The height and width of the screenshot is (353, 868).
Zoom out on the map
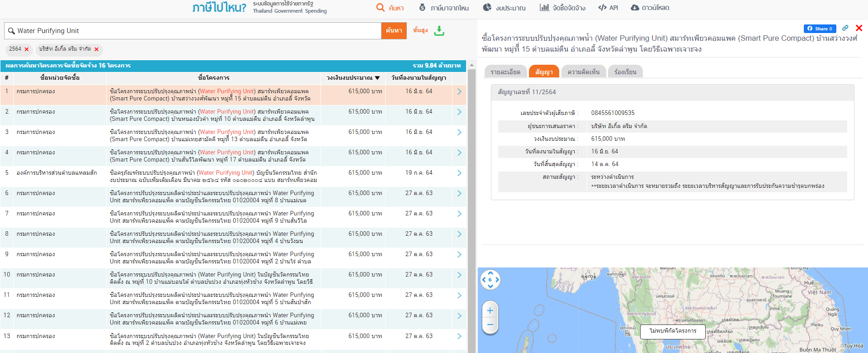(490, 325)
